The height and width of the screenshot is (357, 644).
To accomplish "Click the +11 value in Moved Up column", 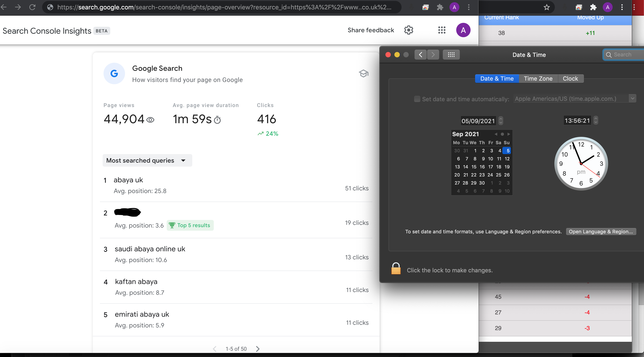I will tap(590, 33).
